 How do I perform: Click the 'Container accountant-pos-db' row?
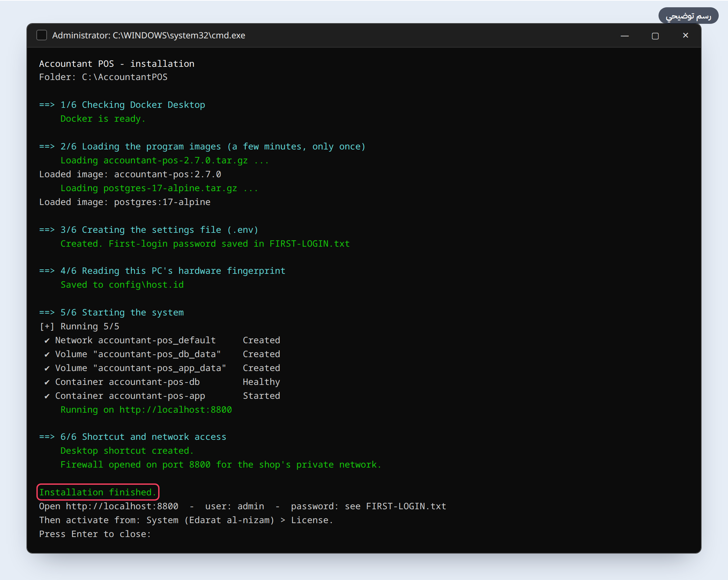tap(162, 382)
